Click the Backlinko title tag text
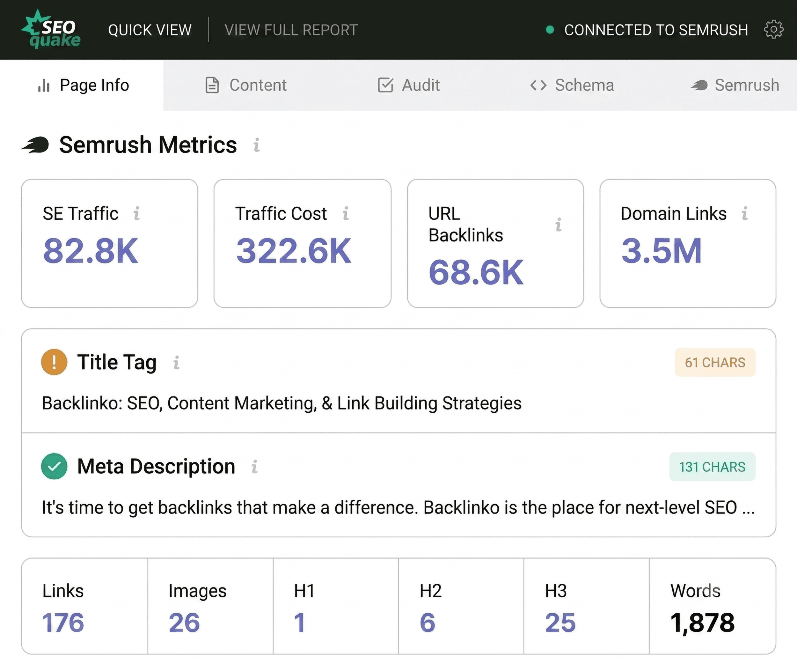The height and width of the screenshot is (672, 797). click(282, 403)
